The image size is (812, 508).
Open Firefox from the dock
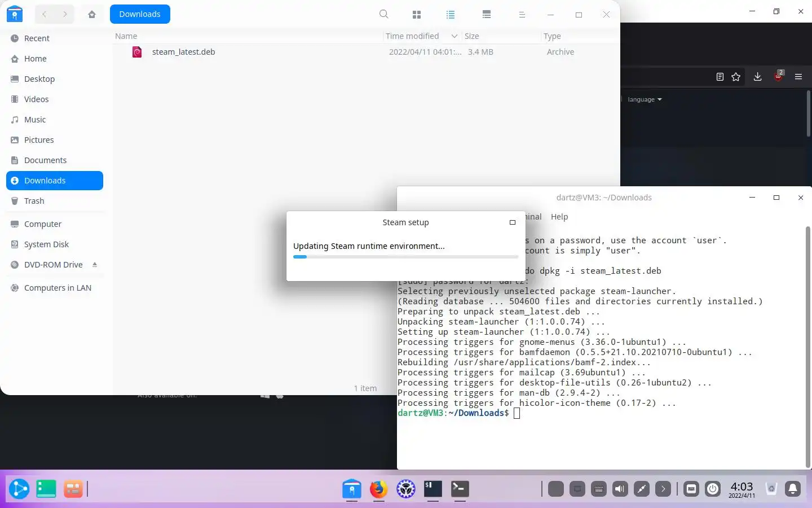(379, 489)
